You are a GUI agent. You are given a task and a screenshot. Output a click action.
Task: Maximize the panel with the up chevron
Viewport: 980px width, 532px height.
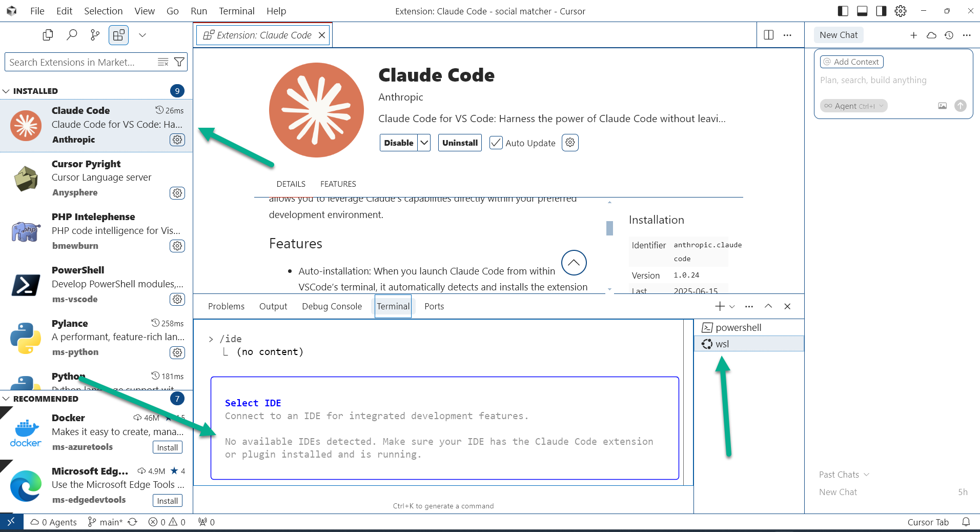(768, 306)
